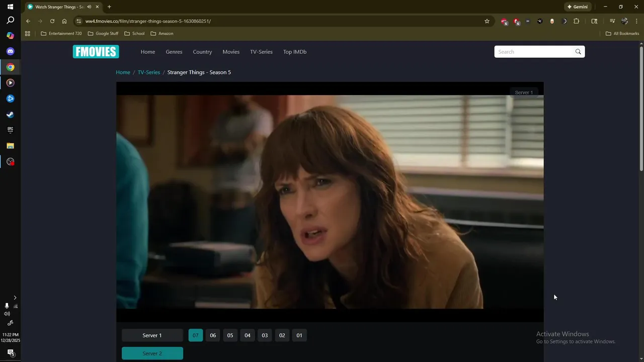Click the search magnifier icon in site search box

point(578,52)
